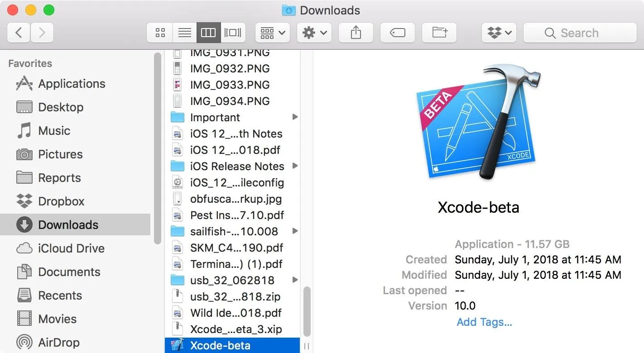This screenshot has height=353, width=644.
Task: Go back with the left chevron button
Action: (x=19, y=33)
